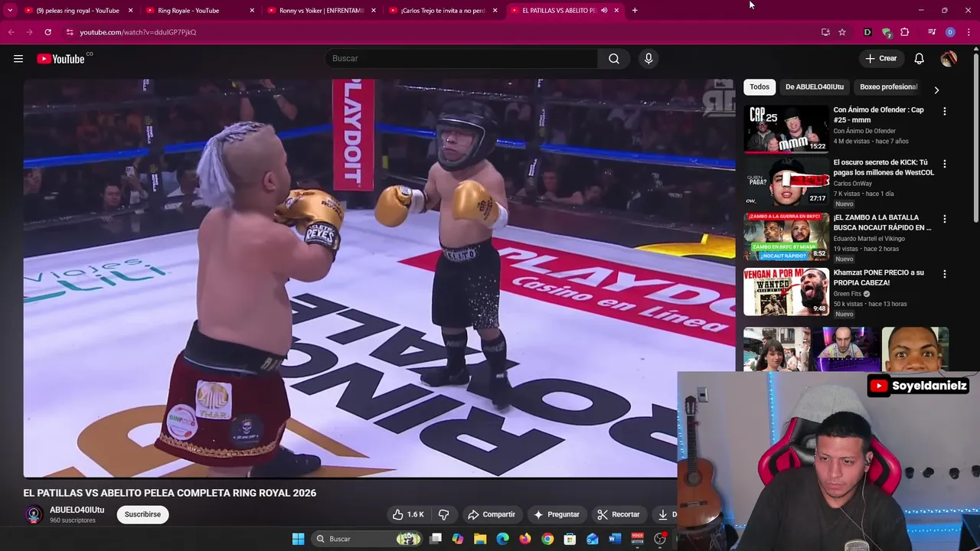The height and width of the screenshot is (551, 980).
Task: Open Microsoft Word from taskbar
Action: point(615,539)
